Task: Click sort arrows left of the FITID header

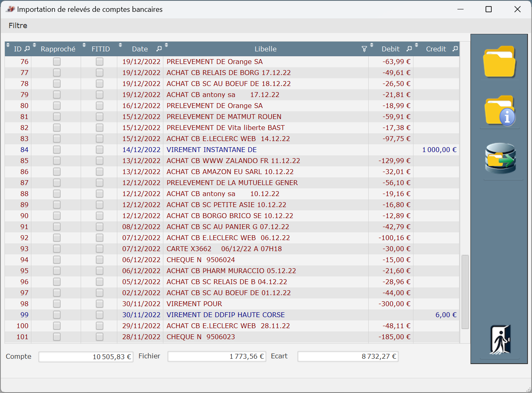Action: point(84,45)
